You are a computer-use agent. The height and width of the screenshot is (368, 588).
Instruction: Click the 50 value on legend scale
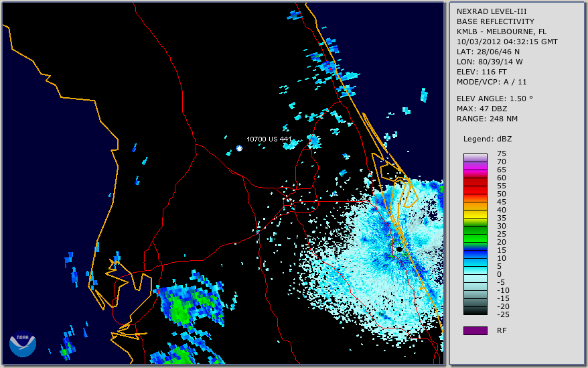pyautogui.click(x=502, y=194)
